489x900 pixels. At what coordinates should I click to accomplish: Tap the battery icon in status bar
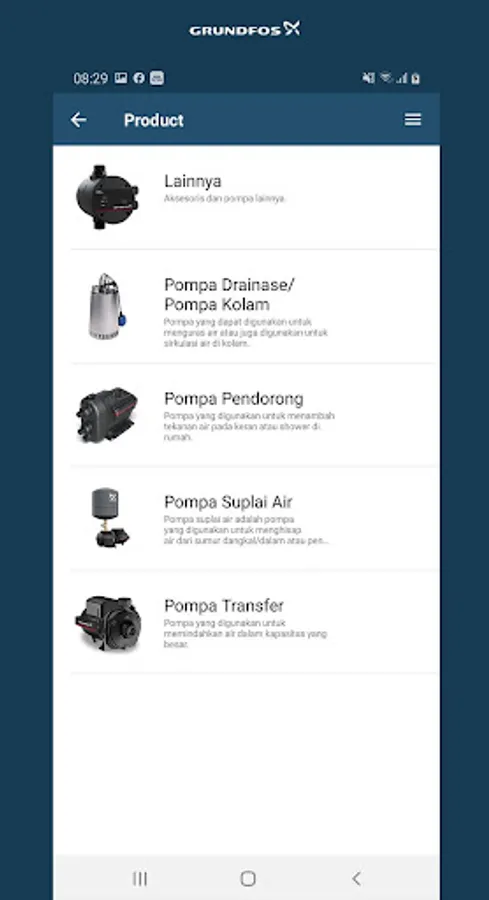click(x=416, y=79)
